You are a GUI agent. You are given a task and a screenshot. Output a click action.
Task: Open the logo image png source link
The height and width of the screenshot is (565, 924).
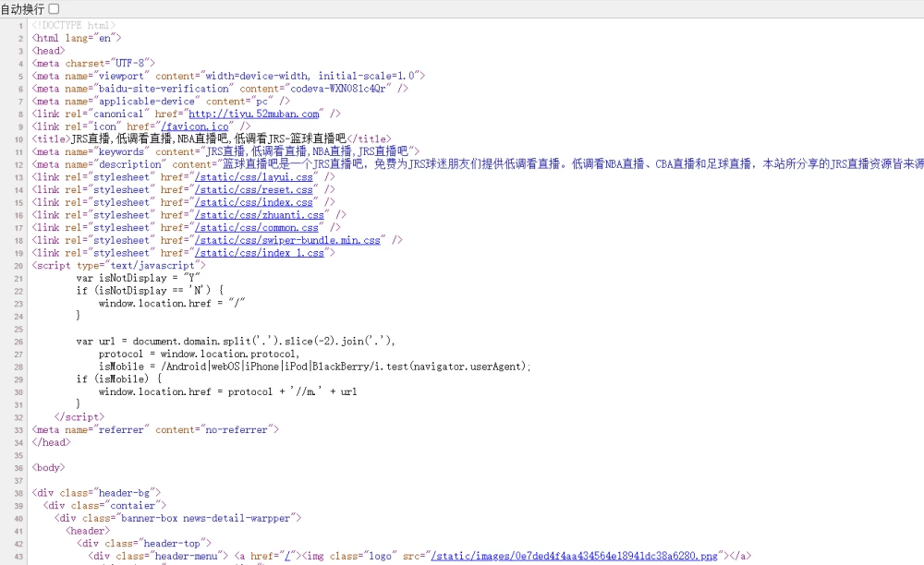575,556
